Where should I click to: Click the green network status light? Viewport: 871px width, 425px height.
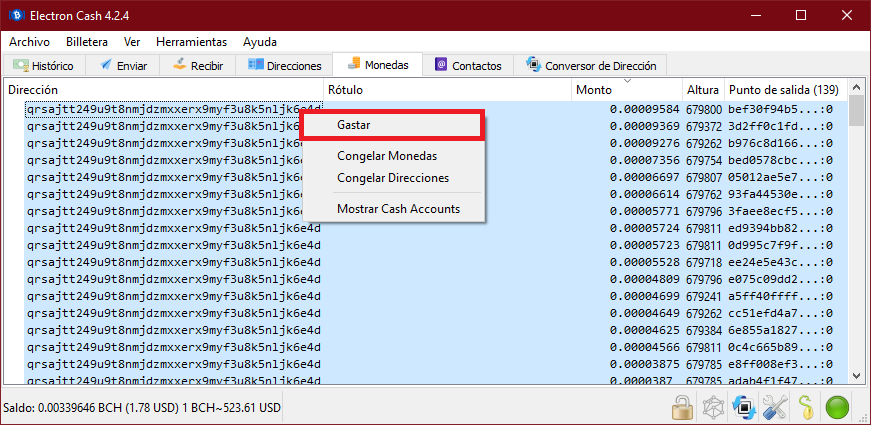[x=838, y=408]
